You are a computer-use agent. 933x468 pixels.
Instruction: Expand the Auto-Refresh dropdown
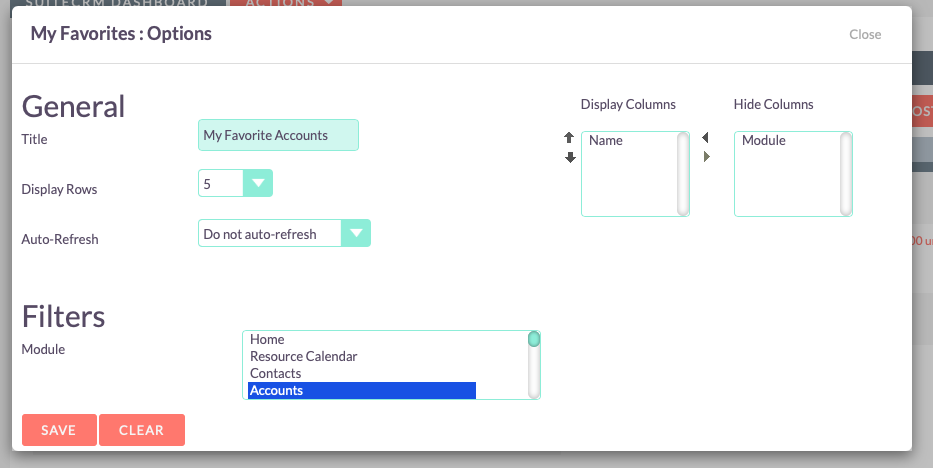click(x=284, y=233)
